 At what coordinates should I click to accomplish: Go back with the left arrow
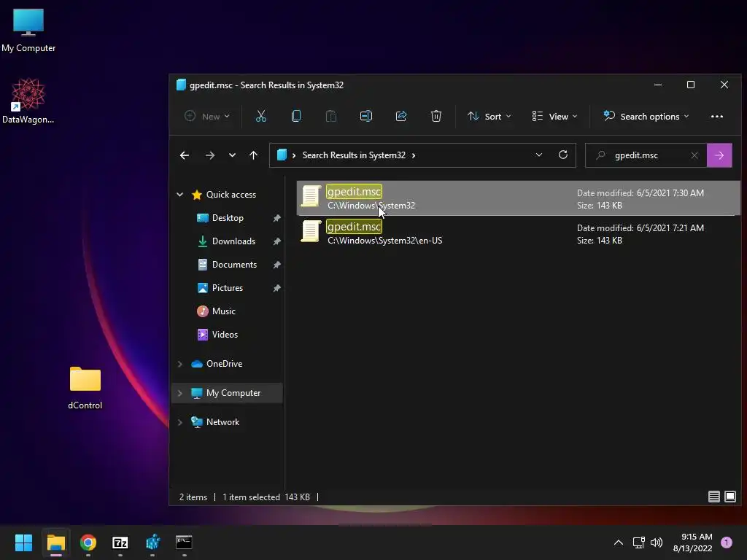[185, 155]
